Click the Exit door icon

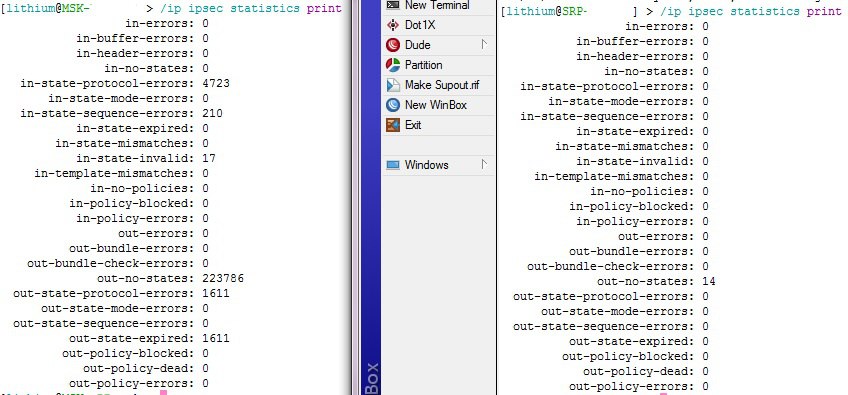[x=393, y=125]
